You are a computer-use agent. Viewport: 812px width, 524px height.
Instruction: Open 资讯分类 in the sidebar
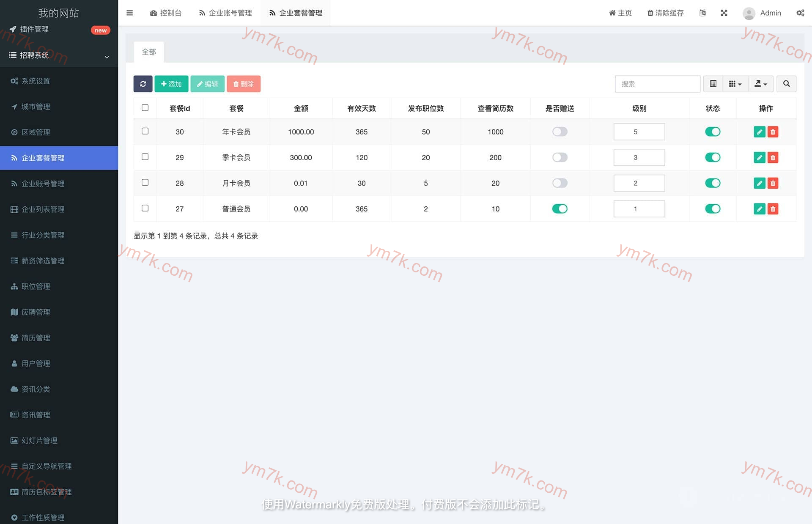click(x=59, y=389)
